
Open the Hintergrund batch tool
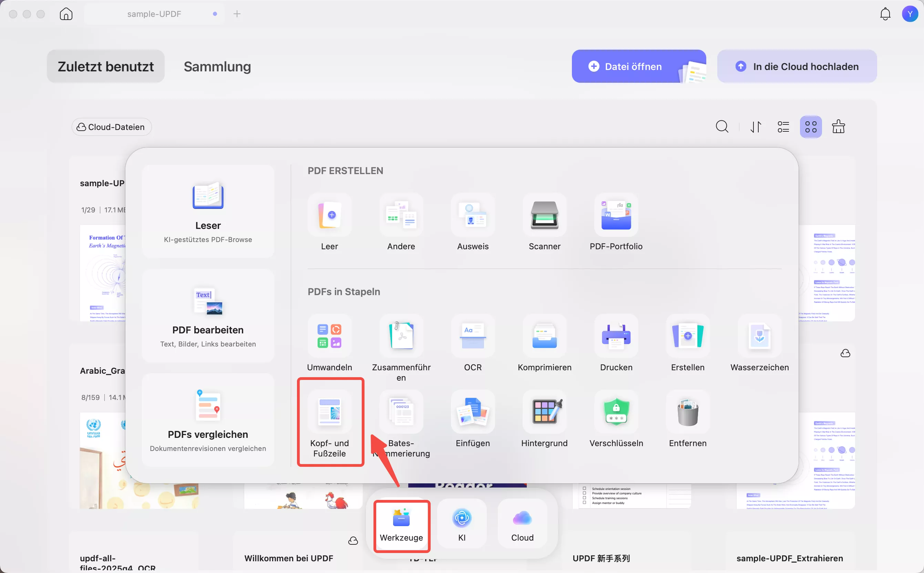[544, 412]
